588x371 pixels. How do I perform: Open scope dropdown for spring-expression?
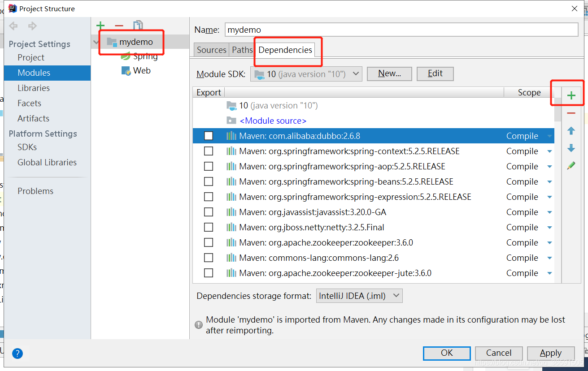(550, 197)
